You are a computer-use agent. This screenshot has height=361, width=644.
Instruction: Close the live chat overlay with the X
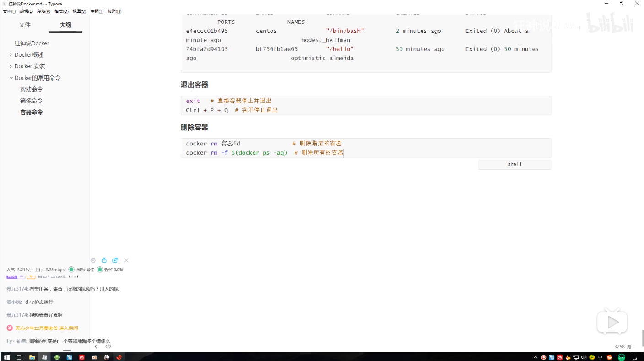pyautogui.click(x=126, y=260)
